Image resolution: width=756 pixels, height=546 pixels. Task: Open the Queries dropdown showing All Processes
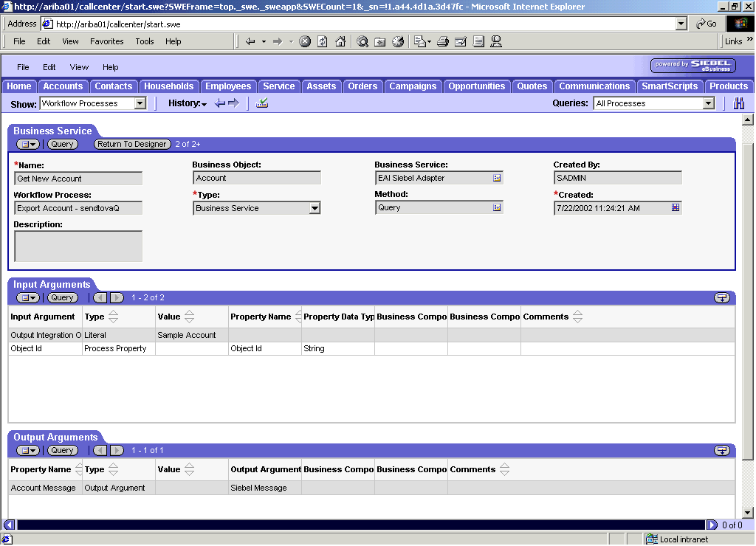point(708,103)
